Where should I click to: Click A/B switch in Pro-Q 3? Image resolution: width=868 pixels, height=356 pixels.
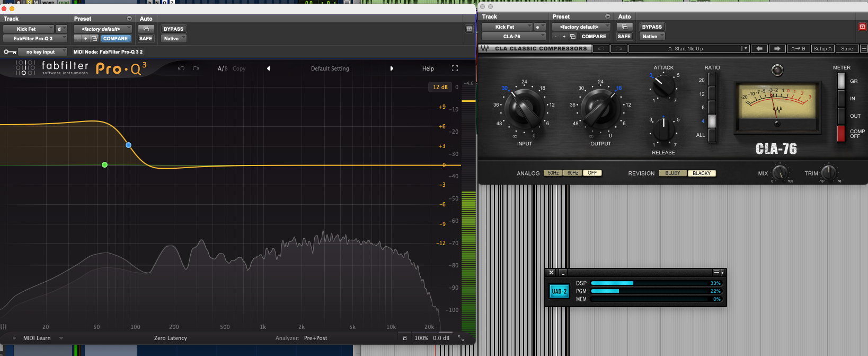coord(223,68)
